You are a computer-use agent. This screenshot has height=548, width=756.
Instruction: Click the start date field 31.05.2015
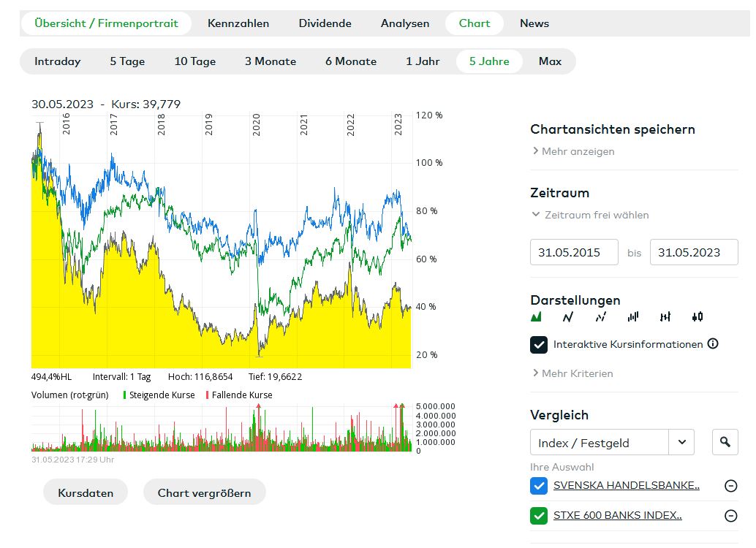coord(574,252)
